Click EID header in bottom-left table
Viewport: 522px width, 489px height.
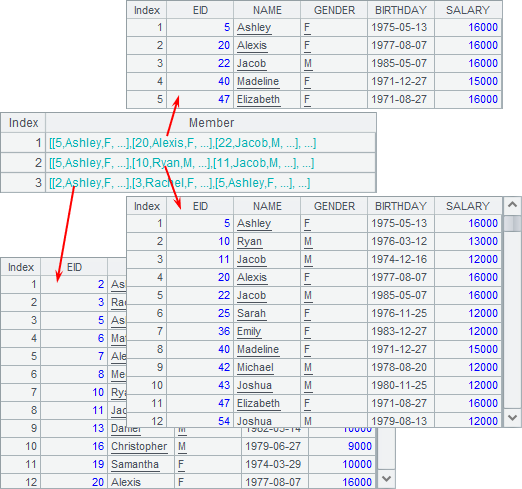coord(74,267)
